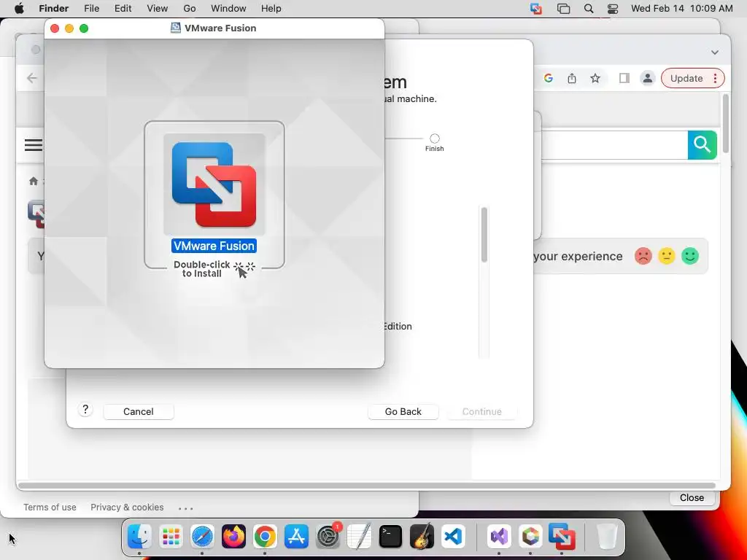This screenshot has height=560, width=747.
Task: Open TextEdit from the dock
Action: coord(359,537)
